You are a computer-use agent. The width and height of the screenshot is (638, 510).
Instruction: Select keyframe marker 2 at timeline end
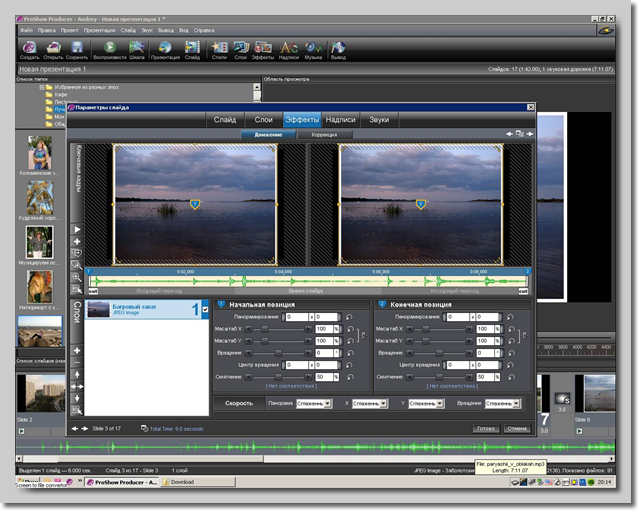527,271
